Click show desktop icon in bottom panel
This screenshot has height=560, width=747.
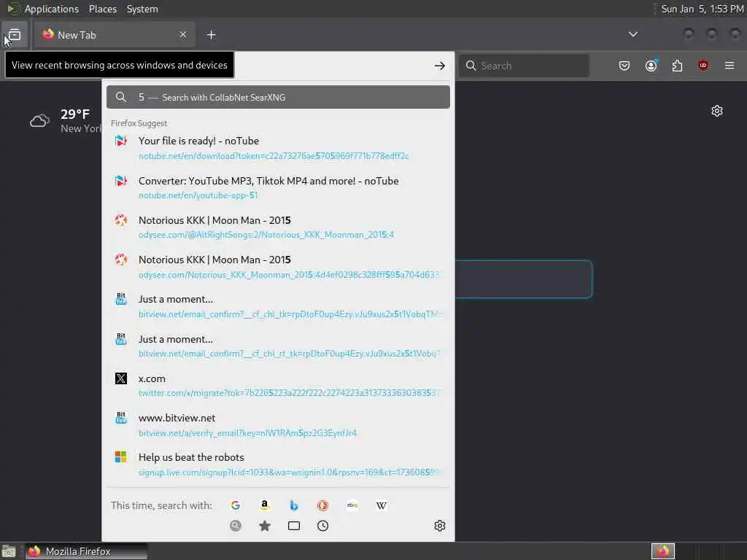tap(9, 552)
